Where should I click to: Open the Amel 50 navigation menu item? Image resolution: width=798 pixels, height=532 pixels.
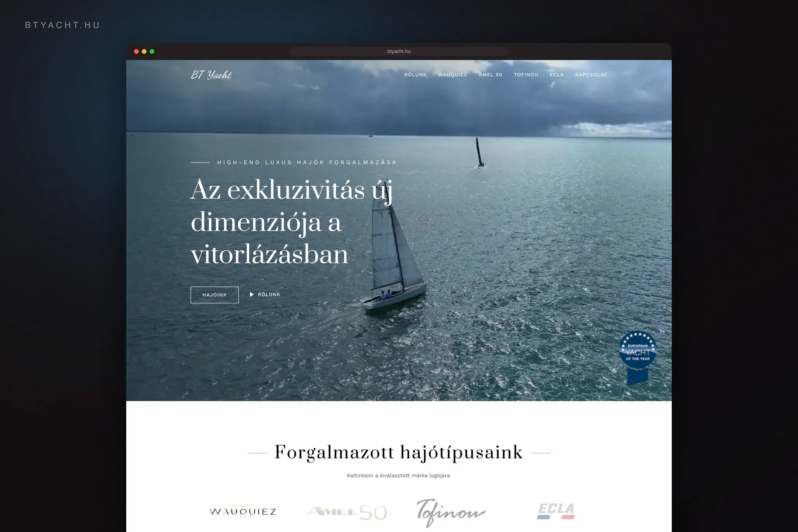490,75
